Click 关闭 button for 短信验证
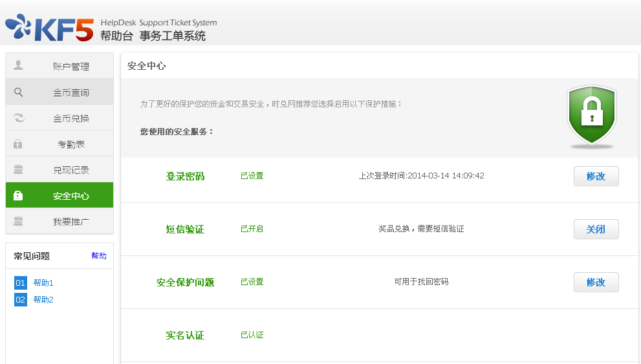This screenshot has width=641, height=364. coord(596,229)
